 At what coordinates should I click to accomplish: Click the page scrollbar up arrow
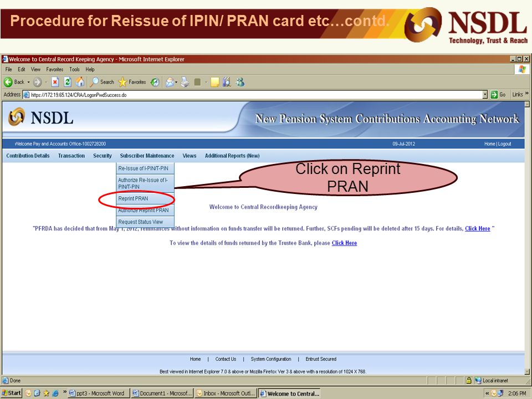pyautogui.click(x=527, y=104)
